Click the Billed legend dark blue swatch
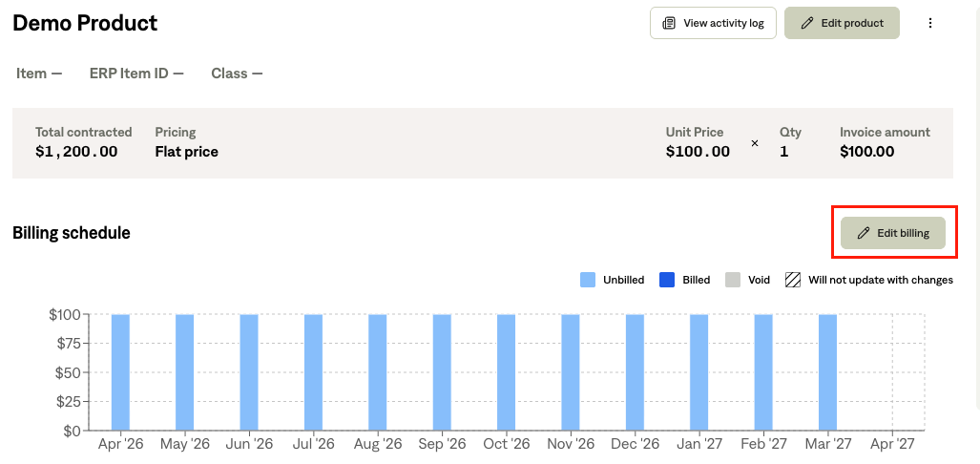 click(x=667, y=280)
